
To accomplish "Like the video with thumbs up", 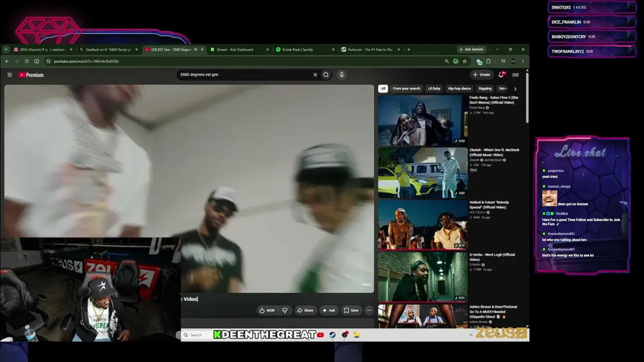I will point(267,310).
